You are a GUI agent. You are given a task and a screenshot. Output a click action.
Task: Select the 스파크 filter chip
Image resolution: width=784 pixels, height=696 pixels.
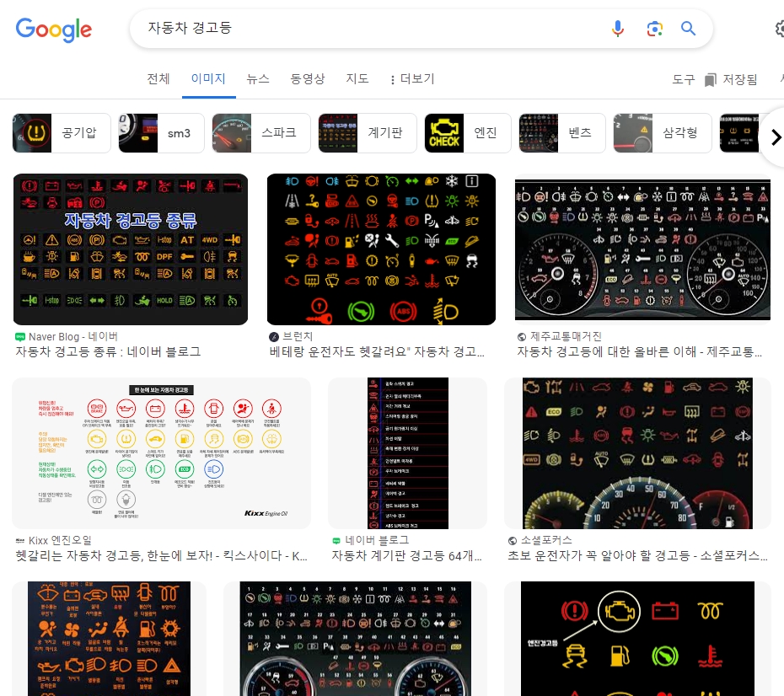(260, 133)
